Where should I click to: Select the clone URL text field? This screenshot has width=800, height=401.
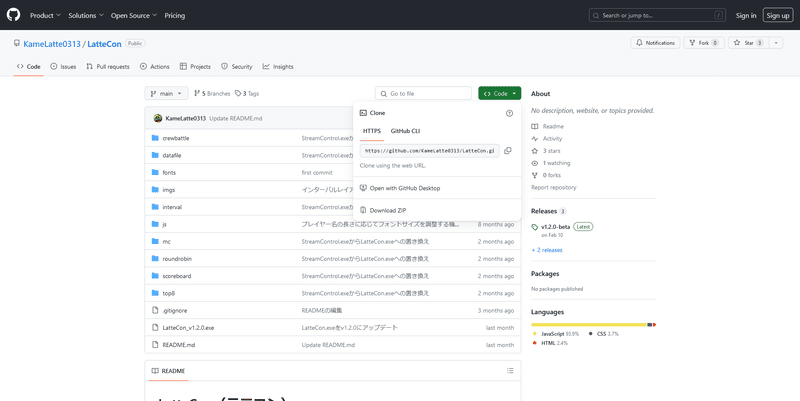tap(430, 151)
